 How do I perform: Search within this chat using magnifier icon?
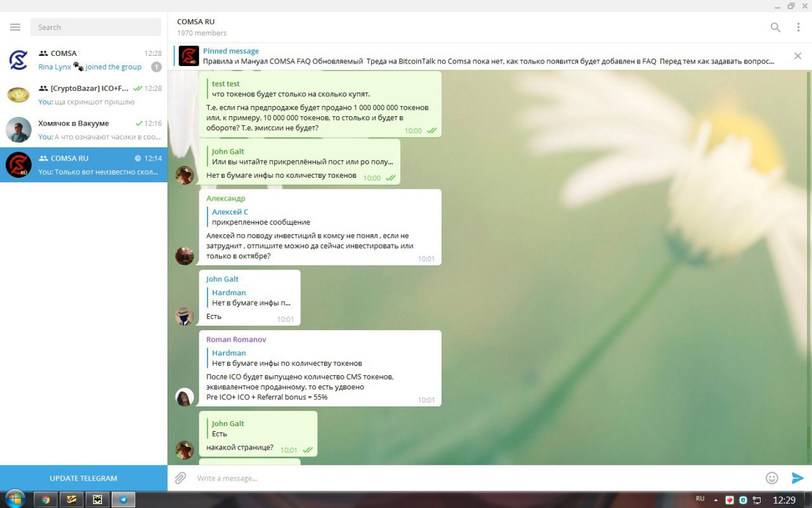tap(775, 27)
